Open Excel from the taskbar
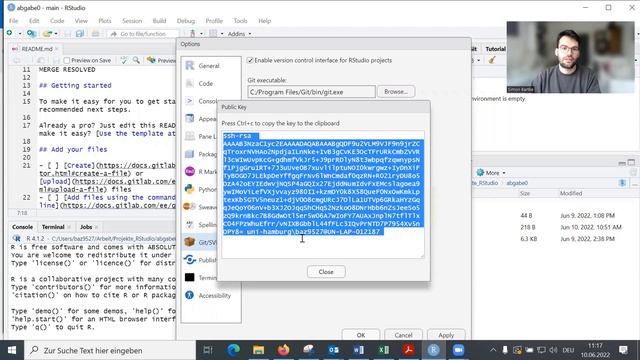This screenshot has width=640, height=360. point(383,350)
